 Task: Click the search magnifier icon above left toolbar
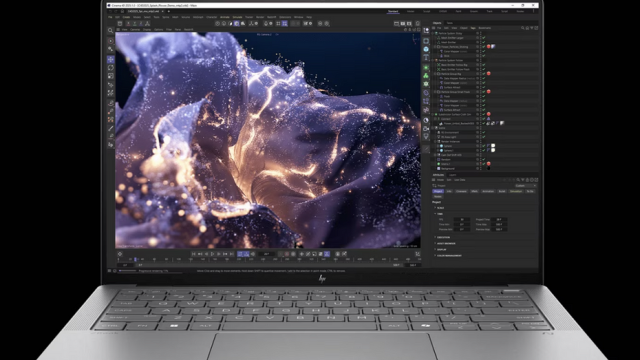point(111,31)
